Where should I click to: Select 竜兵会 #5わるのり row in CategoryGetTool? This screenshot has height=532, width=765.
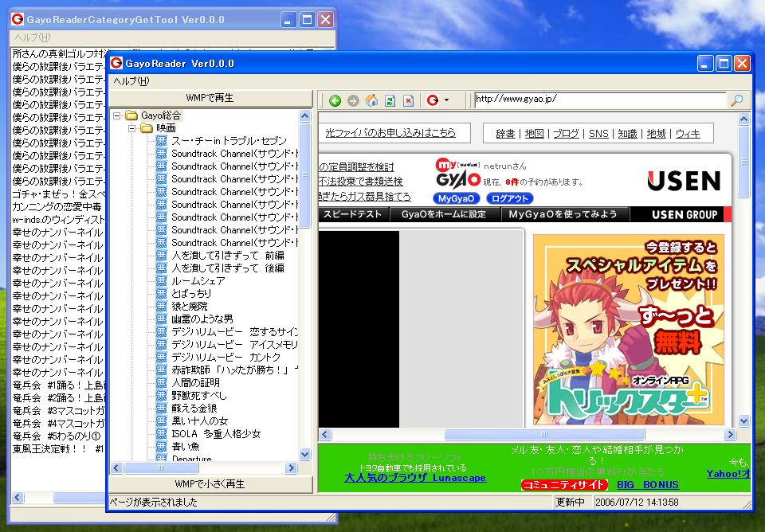(58, 436)
